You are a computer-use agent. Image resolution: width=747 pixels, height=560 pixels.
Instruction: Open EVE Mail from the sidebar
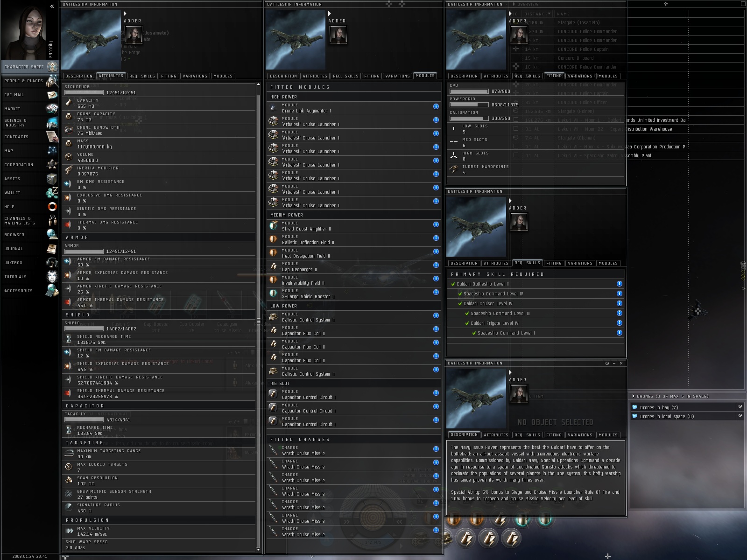(x=30, y=95)
